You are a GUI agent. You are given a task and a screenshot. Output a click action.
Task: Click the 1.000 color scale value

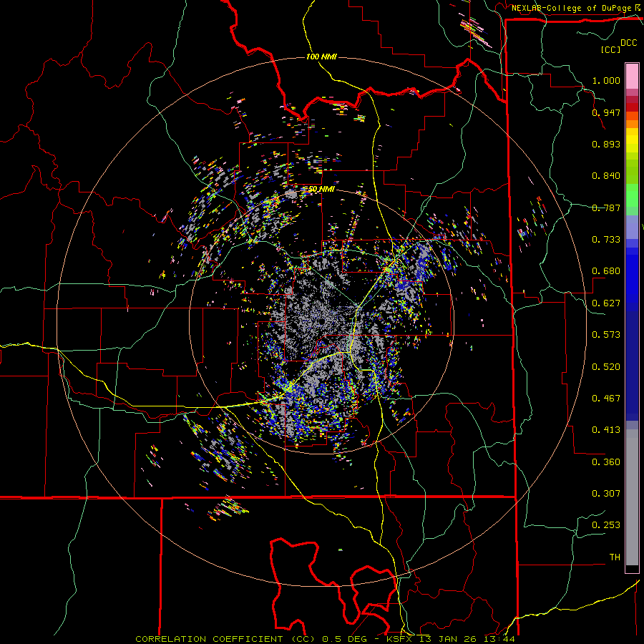pyautogui.click(x=606, y=80)
